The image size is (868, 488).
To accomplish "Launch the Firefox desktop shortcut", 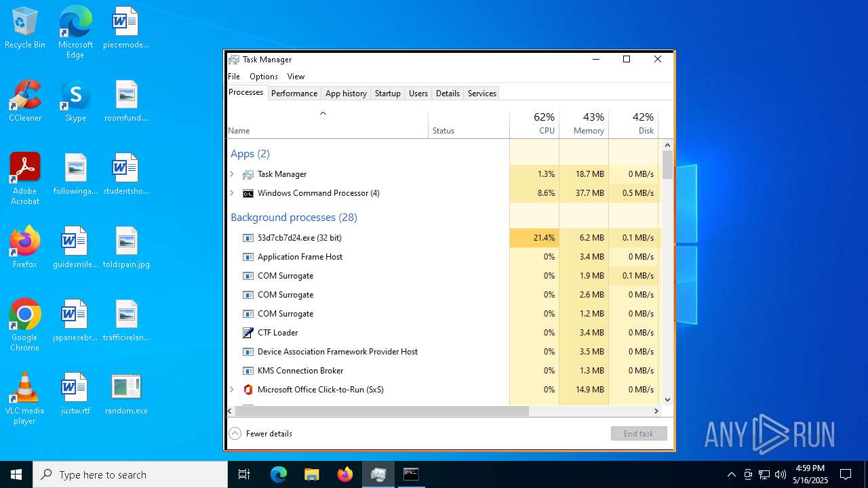I will click(x=25, y=248).
